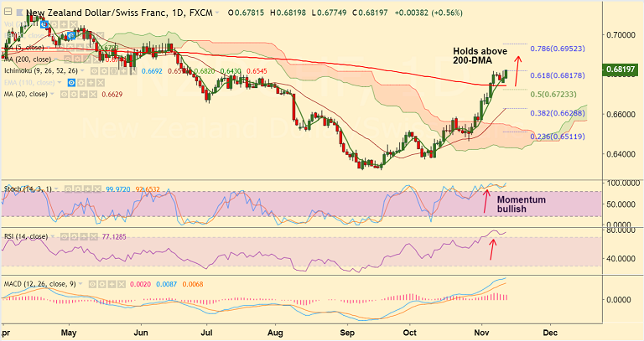
Task: Hide the MA (200, close) indicator
Action: tap(68, 59)
